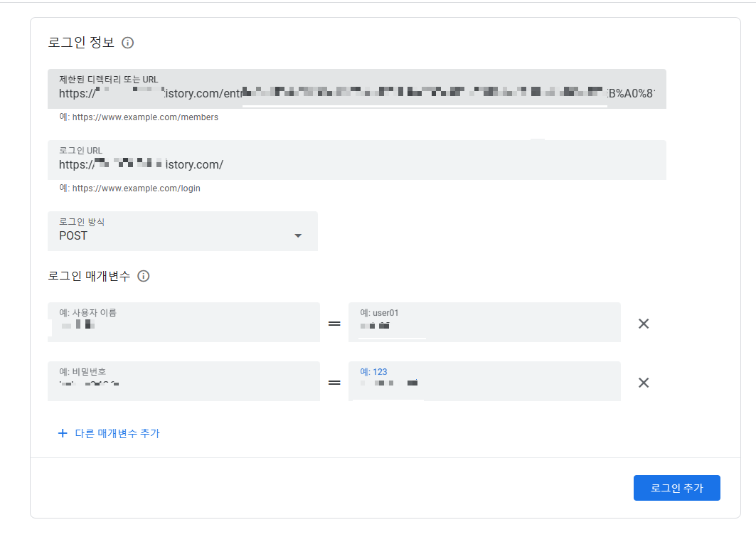Screen dimensions: 756x537
Task: Click plus icon for 다른 매개변수 추가
Action: point(63,433)
